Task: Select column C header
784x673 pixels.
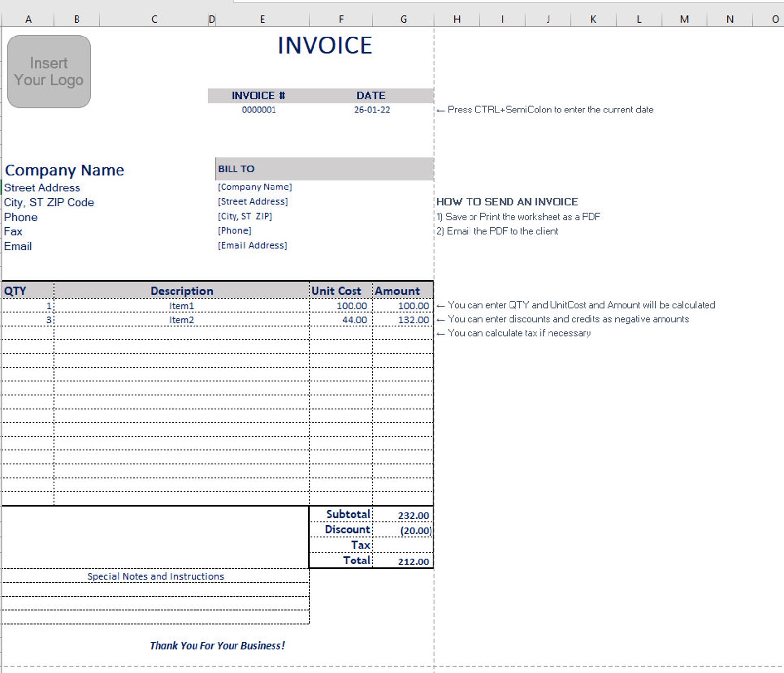Action: pyautogui.click(x=154, y=19)
